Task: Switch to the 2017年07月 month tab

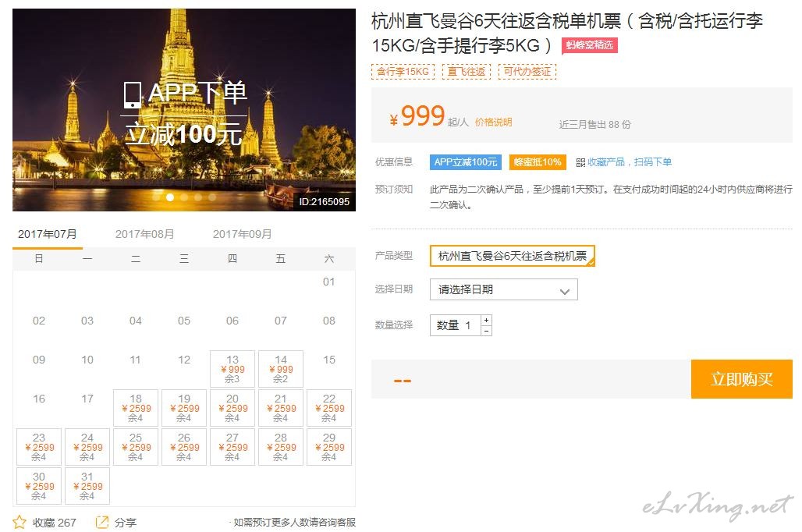Action: click(47, 234)
